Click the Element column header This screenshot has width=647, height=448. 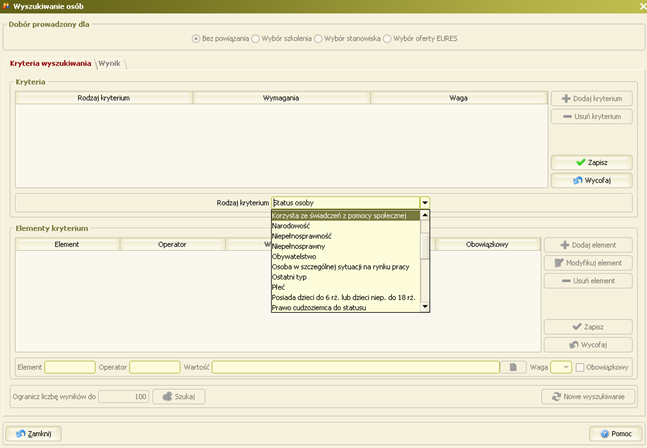click(67, 245)
